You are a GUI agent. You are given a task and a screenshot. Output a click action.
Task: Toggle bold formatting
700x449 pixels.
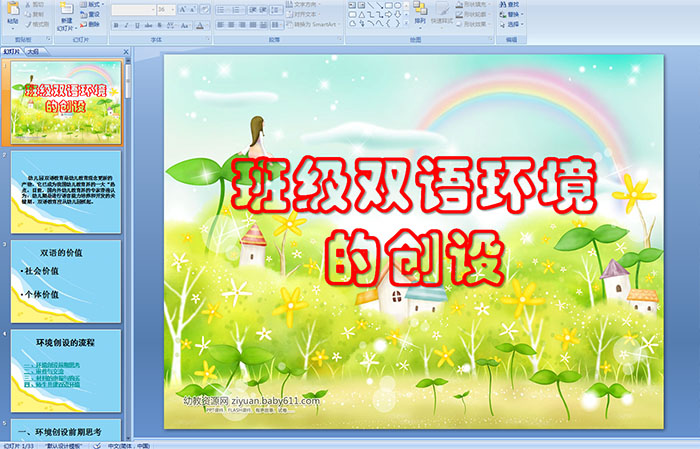[116, 25]
